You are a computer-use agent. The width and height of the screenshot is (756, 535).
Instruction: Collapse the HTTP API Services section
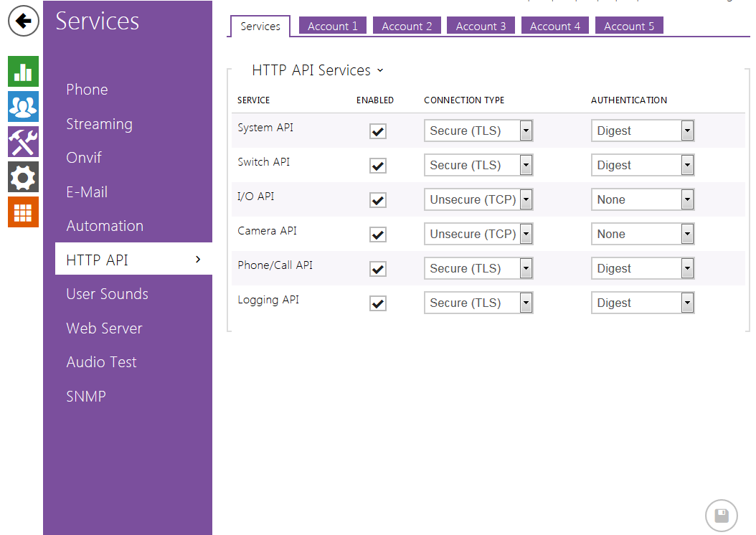(380, 70)
